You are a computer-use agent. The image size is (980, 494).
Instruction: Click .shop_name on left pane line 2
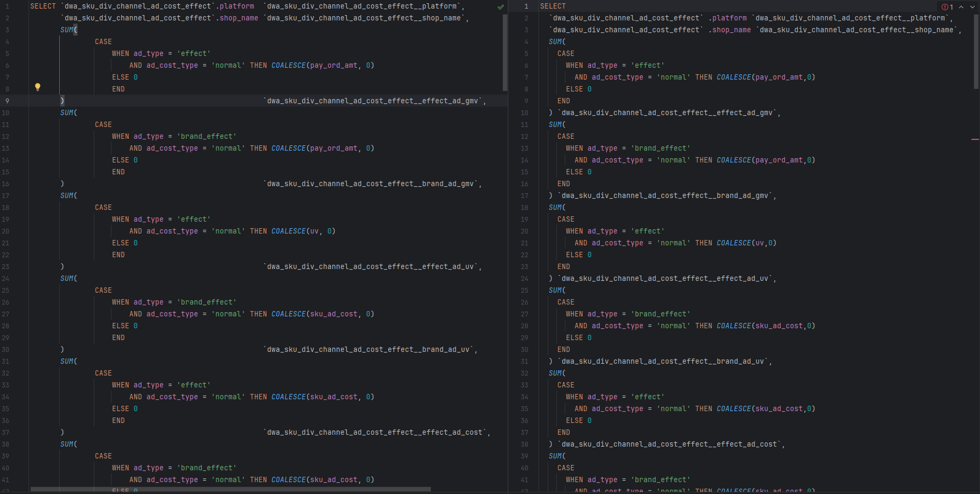(237, 18)
